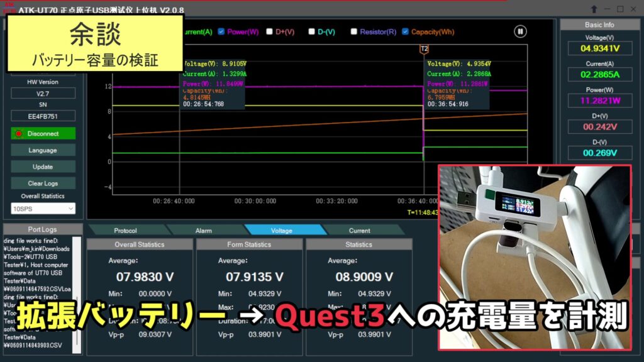Click the average value 07.9830 V

[145, 277]
